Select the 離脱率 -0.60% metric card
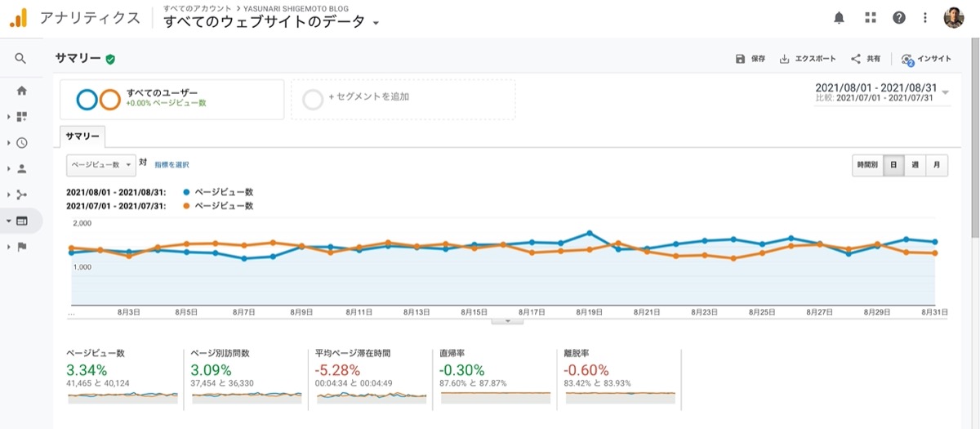This screenshot has height=429, width=980. (620, 377)
